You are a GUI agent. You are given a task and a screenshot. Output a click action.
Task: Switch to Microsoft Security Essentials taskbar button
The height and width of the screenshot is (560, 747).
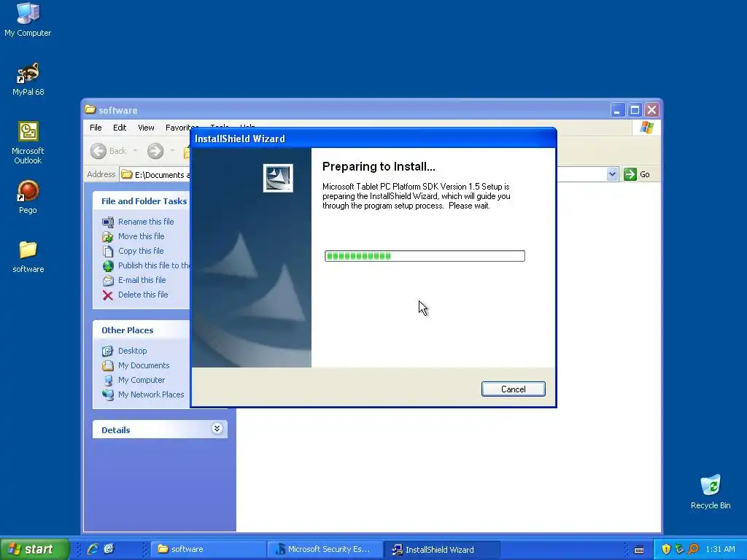point(325,549)
